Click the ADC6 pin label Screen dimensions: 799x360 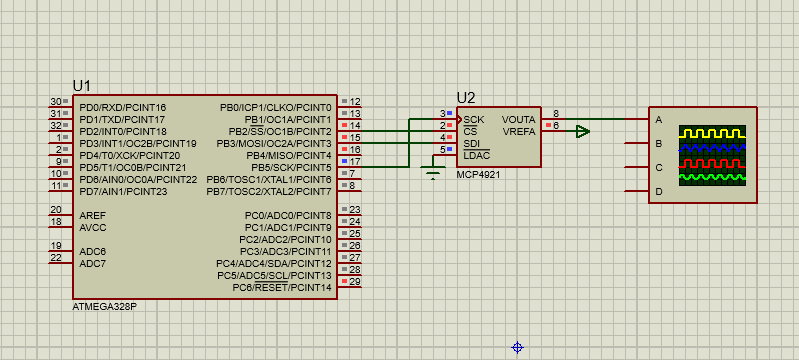[x=93, y=251]
